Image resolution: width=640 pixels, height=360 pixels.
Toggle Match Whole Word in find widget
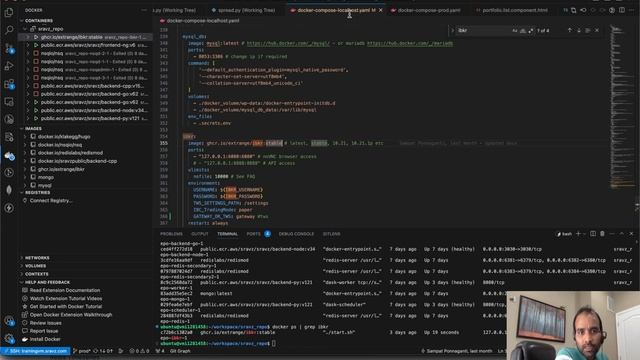tap(523, 31)
